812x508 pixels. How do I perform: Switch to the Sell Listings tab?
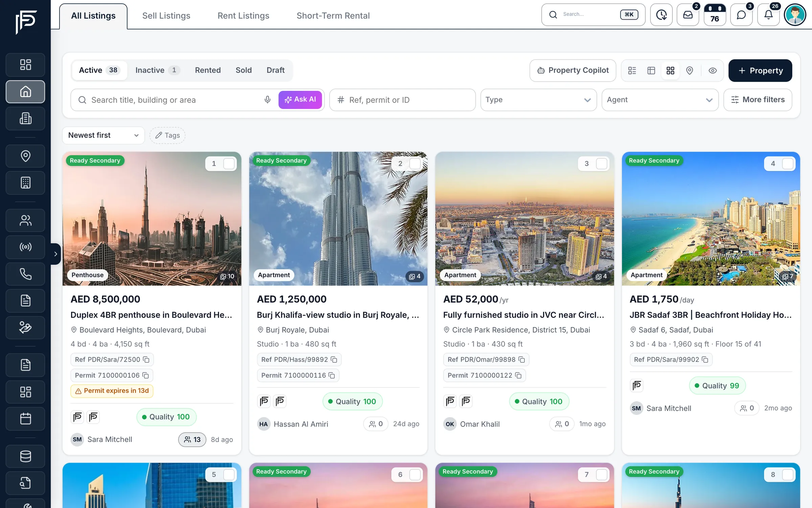[x=166, y=16]
